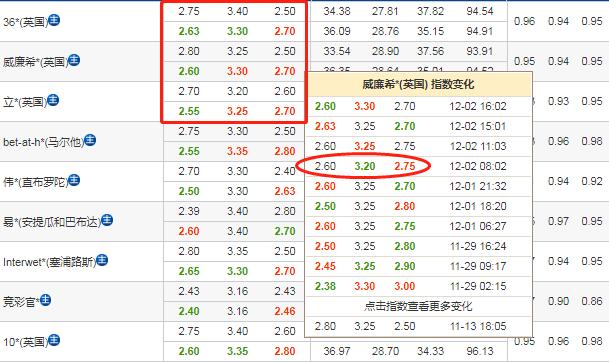The width and height of the screenshot is (609, 362).
Task: Click the blue 主 icon beside 36*(英国)
Action: coord(54,19)
